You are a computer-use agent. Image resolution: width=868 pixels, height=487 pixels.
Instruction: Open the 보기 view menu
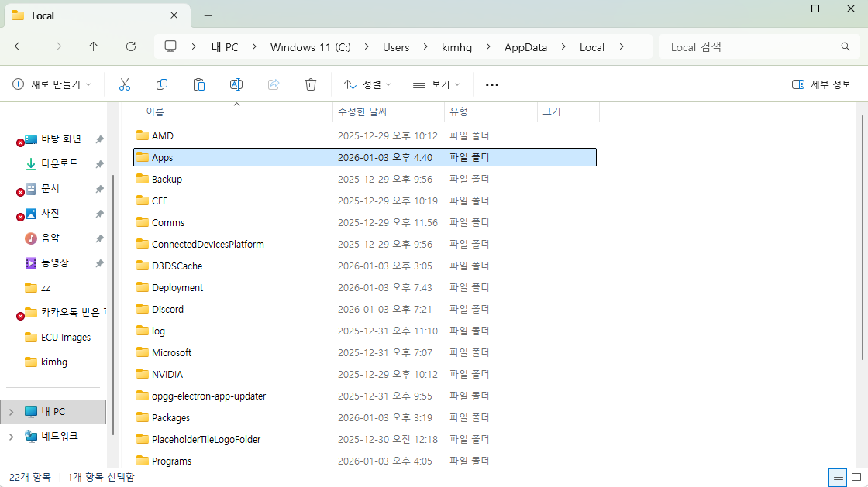[x=436, y=84]
